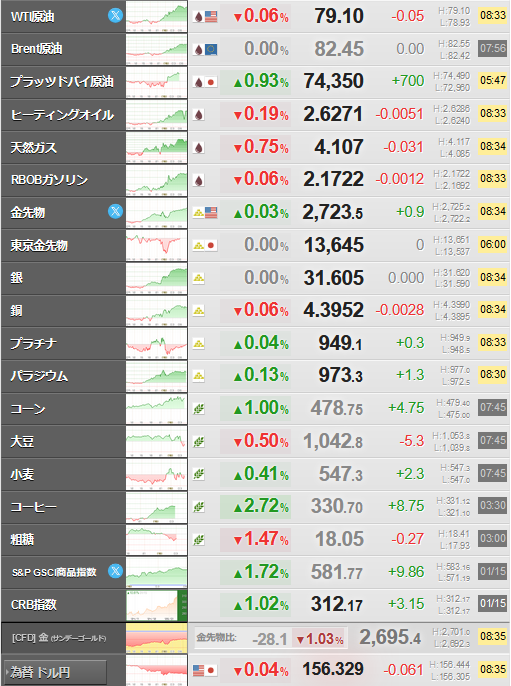Open the 粗糖 link
The width and height of the screenshot is (511, 686).
[22, 539]
